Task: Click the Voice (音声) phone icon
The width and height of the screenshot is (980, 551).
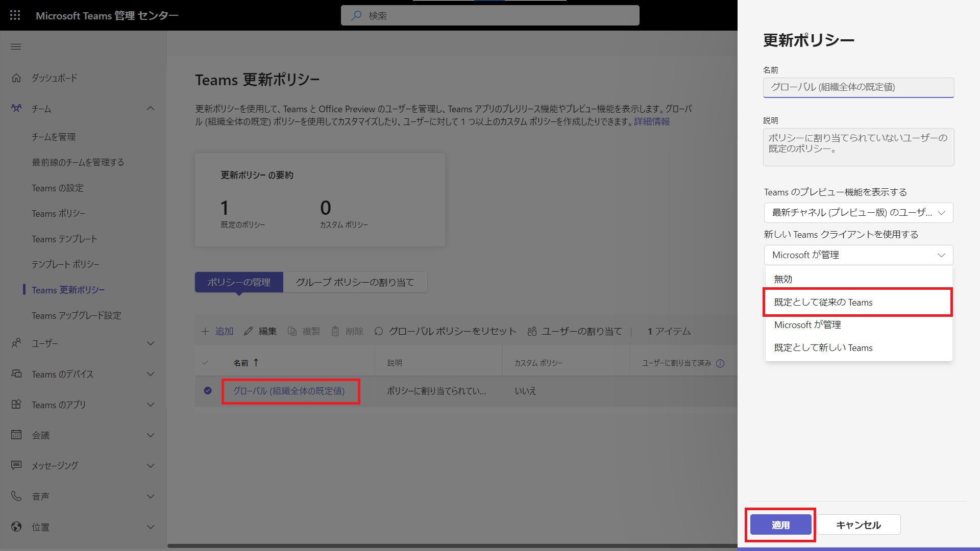Action: [x=16, y=496]
